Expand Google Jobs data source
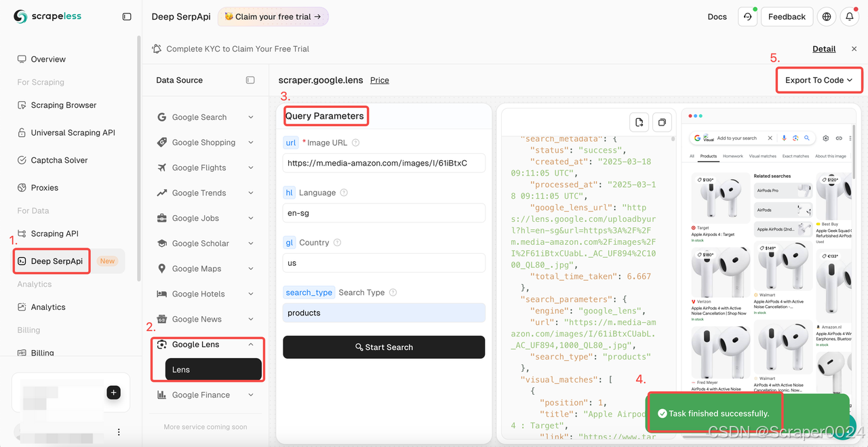This screenshot has width=868, height=447. [205, 218]
